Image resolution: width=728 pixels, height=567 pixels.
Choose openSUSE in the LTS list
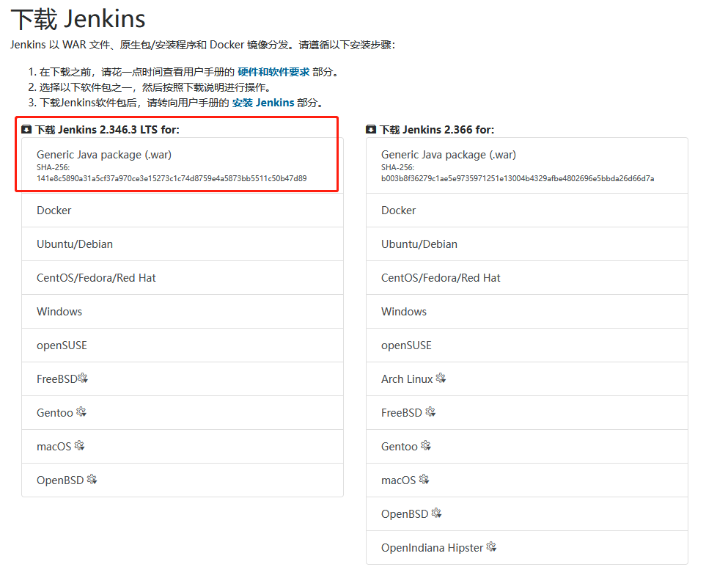183,345
